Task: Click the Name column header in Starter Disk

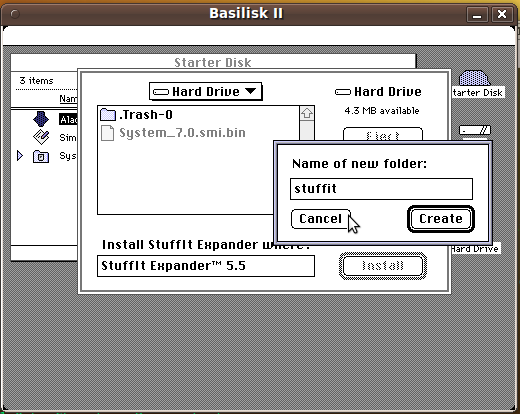Action: click(68, 99)
